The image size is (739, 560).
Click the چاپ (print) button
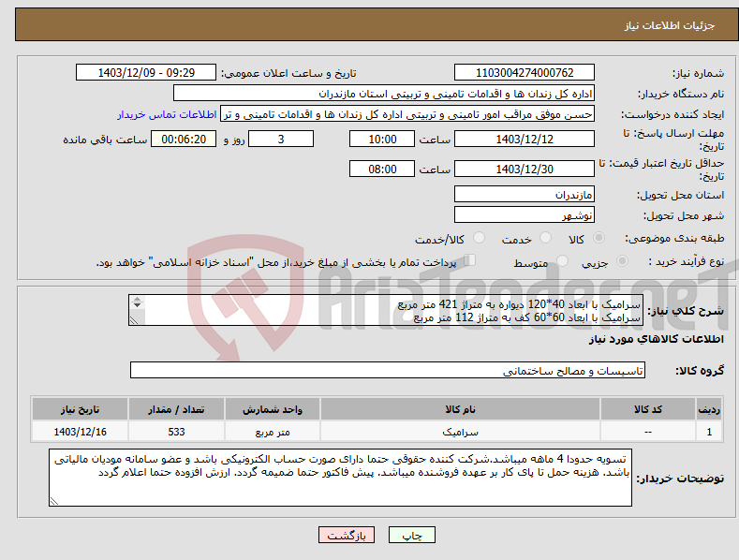(411, 535)
